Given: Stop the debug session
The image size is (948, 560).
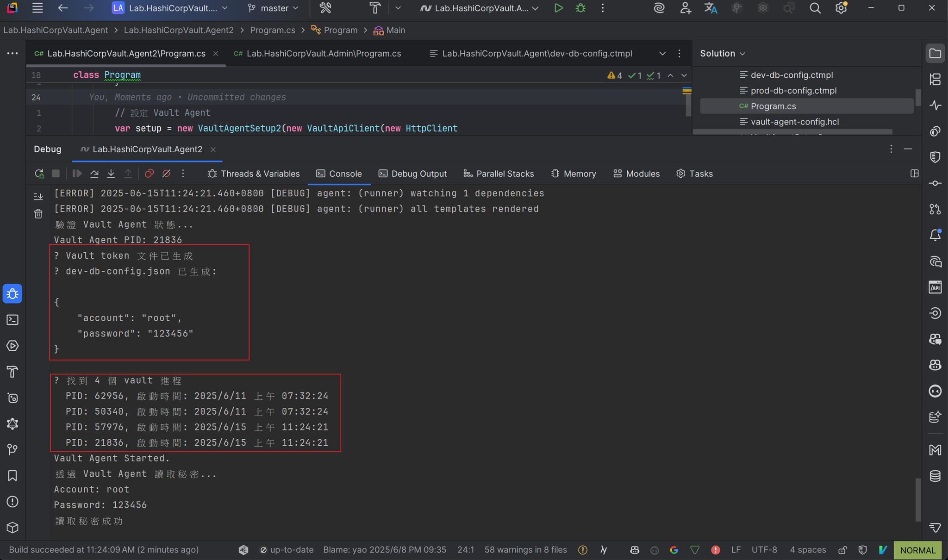Looking at the screenshot, I should 56,174.
